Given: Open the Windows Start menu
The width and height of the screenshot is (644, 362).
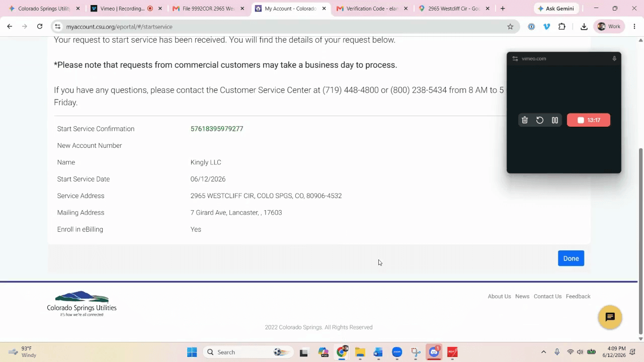Looking at the screenshot, I should tap(192, 352).
